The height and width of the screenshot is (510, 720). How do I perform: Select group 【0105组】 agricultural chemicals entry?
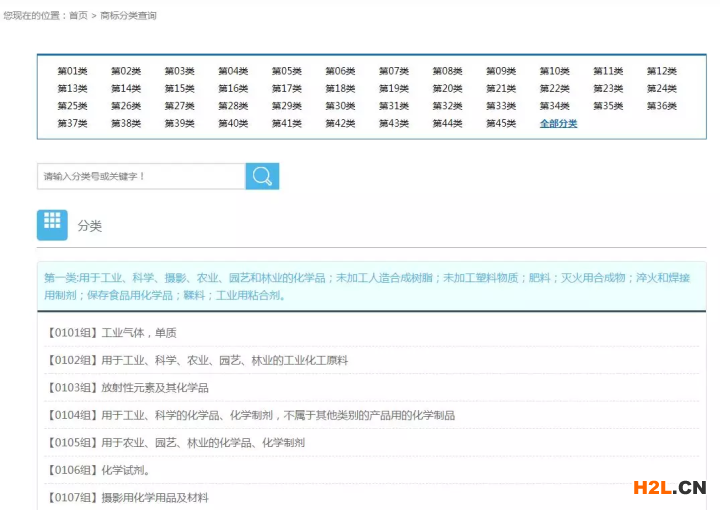click(175, 442)
